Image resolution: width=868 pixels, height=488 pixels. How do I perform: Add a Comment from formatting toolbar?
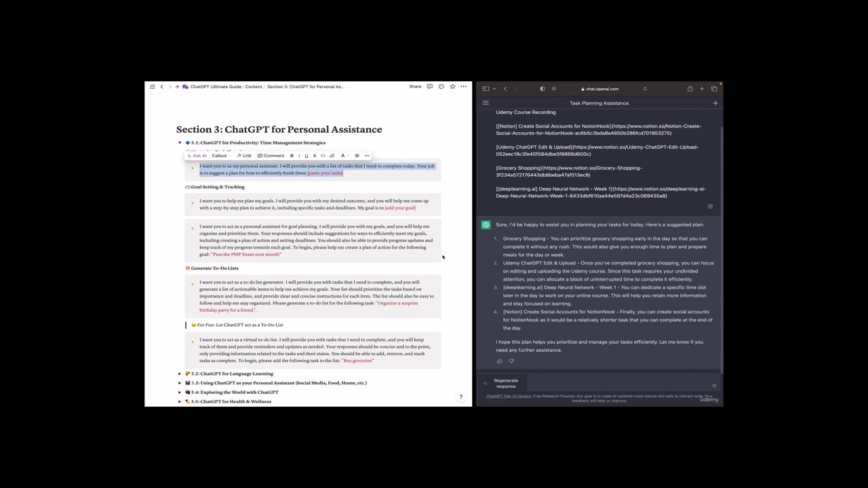coord(271,156)
